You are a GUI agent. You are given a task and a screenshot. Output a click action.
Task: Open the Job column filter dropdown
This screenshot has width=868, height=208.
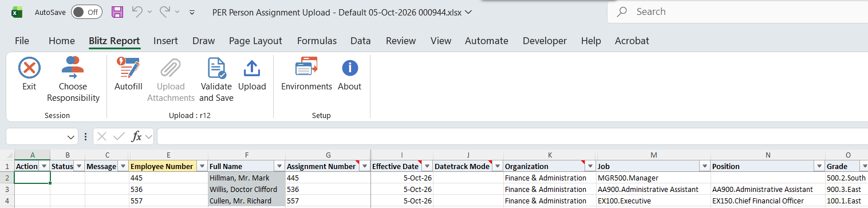[x=704, y=166]
